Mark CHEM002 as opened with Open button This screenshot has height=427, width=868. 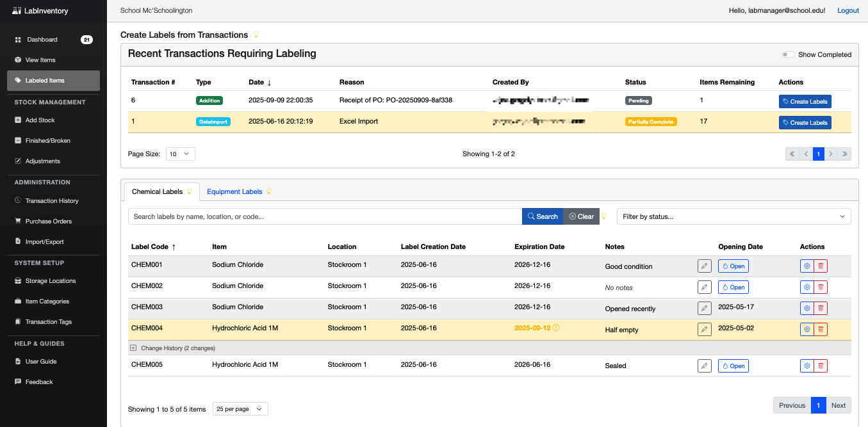click(x=733, y=287)
